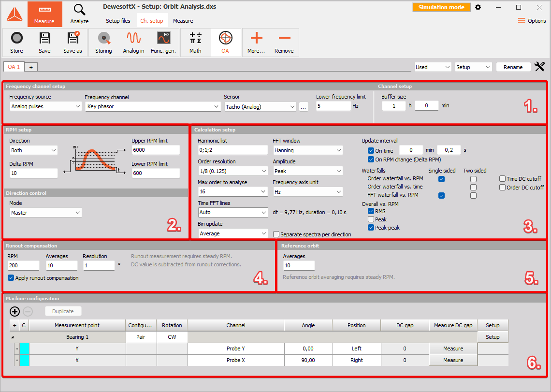Add a machine measurement point
The width and height of the screenshot is (551, 392).
[x=15, y=311]
